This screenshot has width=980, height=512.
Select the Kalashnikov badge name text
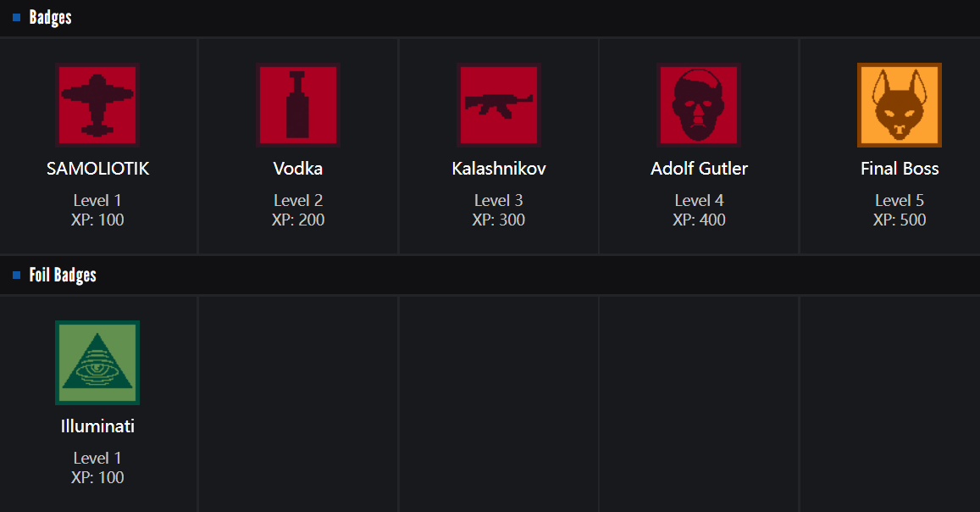coord(499,169)
